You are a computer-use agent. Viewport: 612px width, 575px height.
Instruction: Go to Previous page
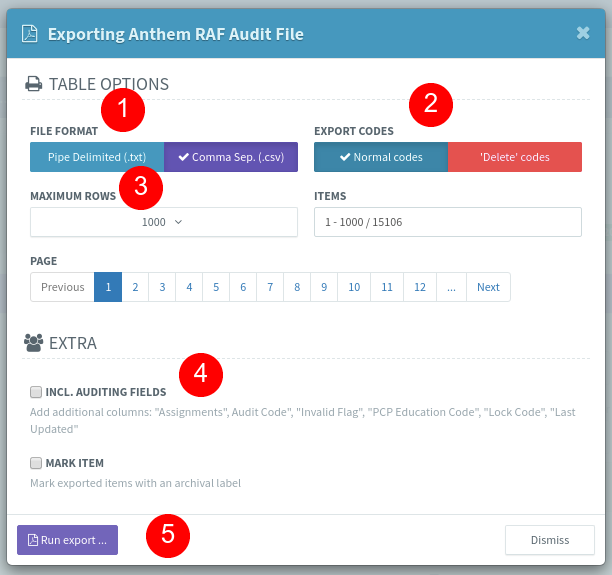62,287
